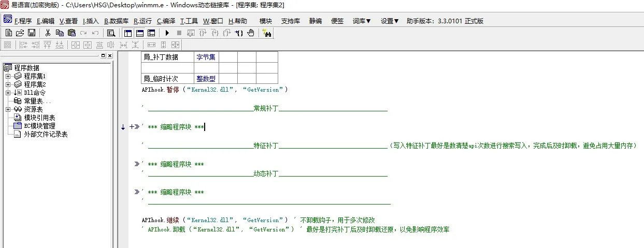Image resolution: width=644 pixels, height=248 pixels.
Task: Click the 支持库 button in menu bar
Action: pos(291,21)
